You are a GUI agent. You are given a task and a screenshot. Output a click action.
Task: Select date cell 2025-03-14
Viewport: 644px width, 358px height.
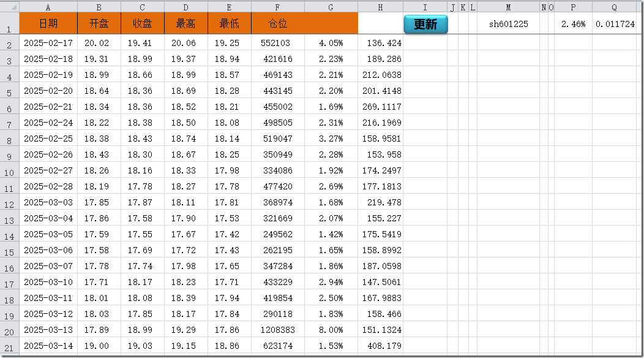tap(48, 345)
